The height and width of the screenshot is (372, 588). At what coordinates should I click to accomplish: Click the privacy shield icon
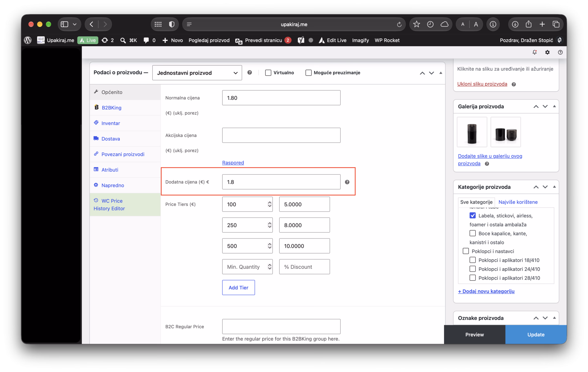pyautogui.click(x=172, y=24)
